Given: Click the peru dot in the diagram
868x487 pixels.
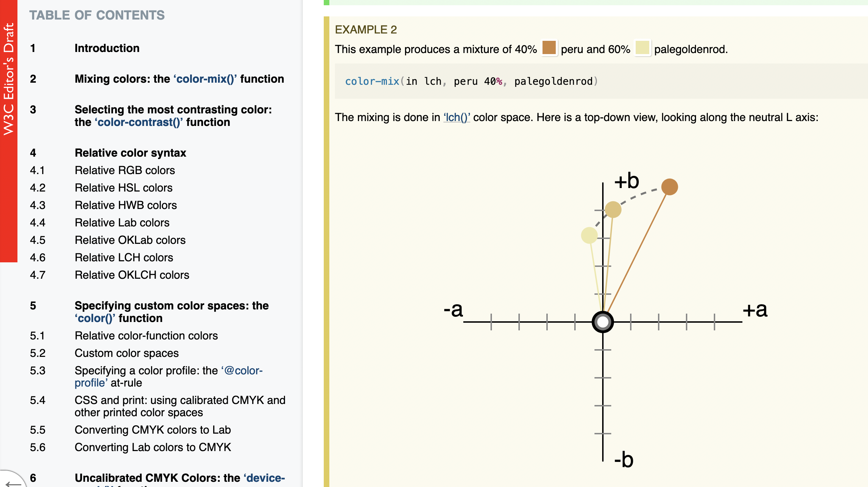Looking at the screenshot, I should coord(669,187).
